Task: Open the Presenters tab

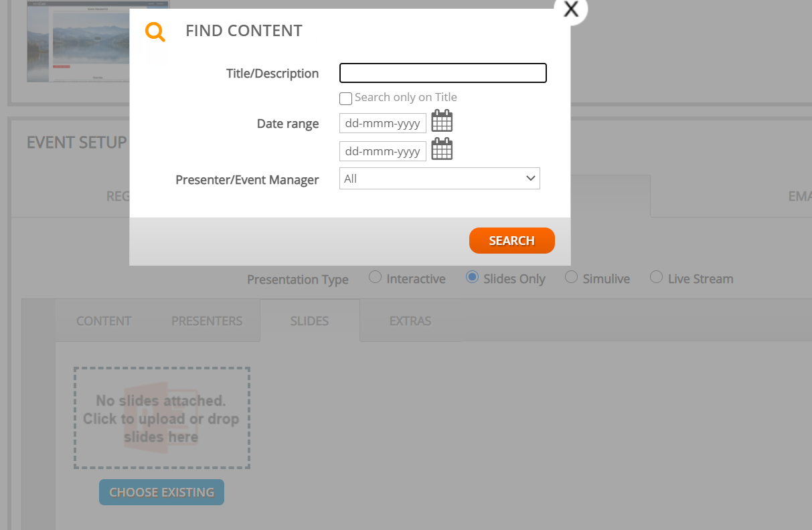Action: [207, 321]
